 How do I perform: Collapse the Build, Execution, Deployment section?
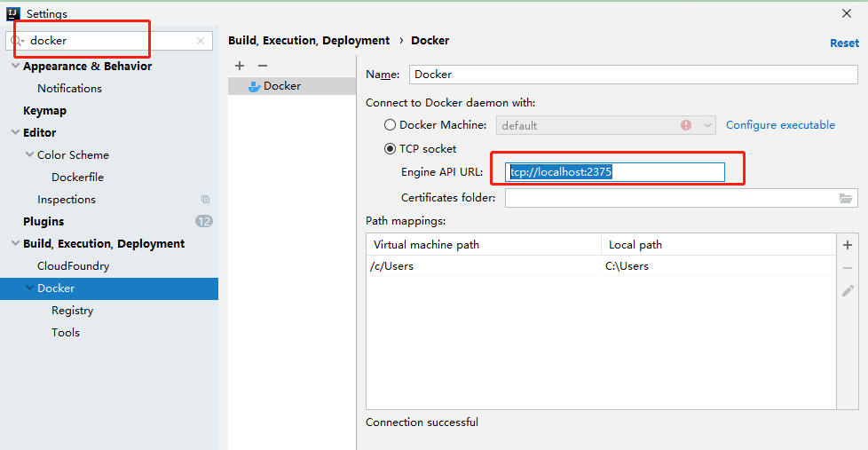(15, 244)
